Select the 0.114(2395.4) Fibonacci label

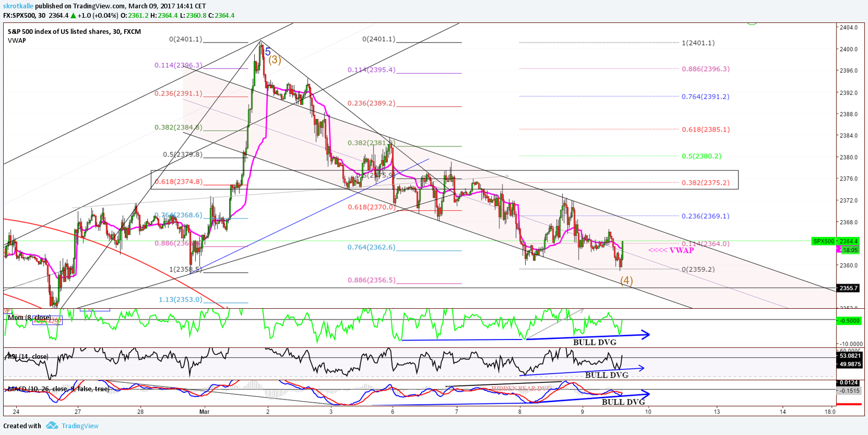(x=372, y=70)
